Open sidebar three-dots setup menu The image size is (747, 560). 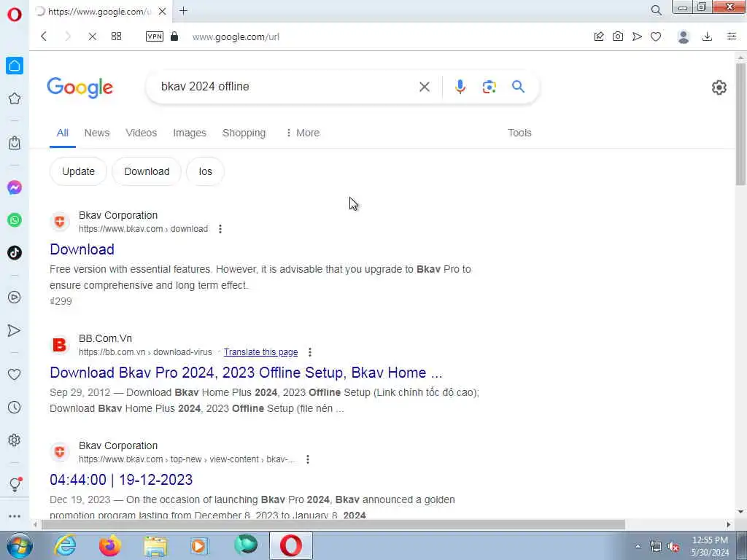click(15, 516)
